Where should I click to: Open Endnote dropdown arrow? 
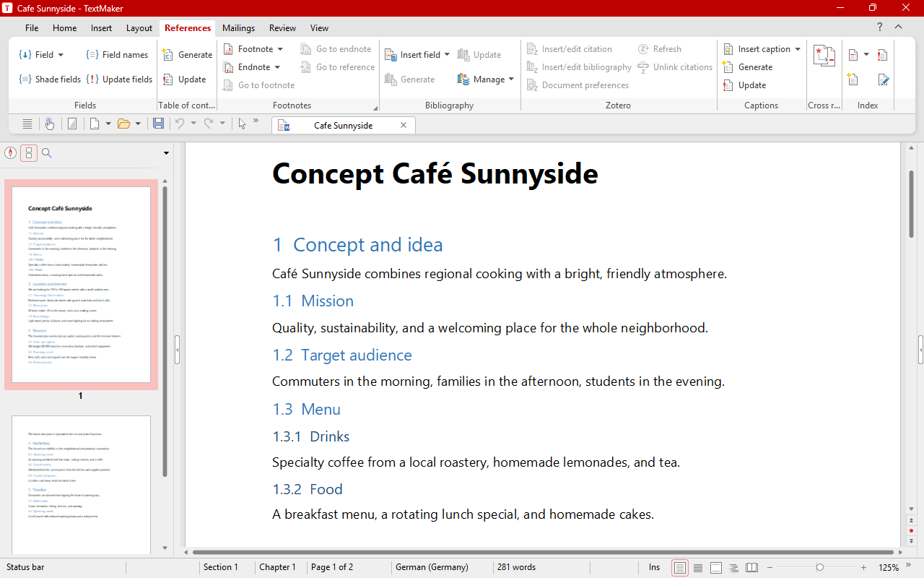click(278, 67)
